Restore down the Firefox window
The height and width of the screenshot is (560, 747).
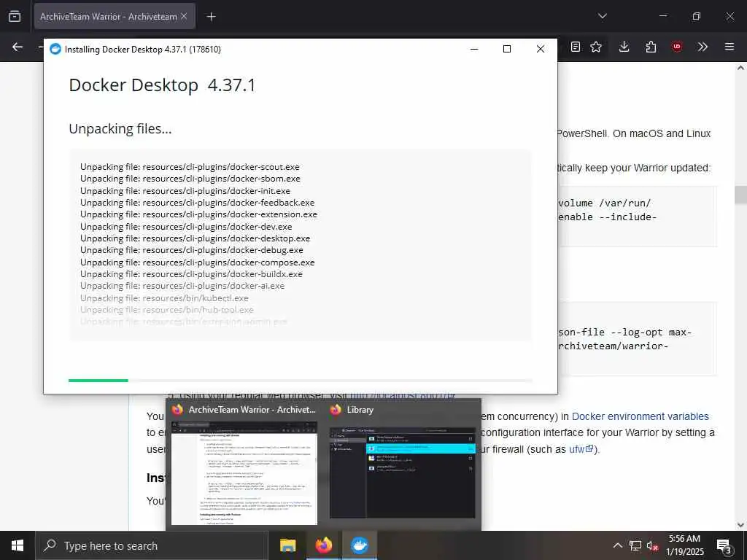pyautogui.click(x=697, y=16)
